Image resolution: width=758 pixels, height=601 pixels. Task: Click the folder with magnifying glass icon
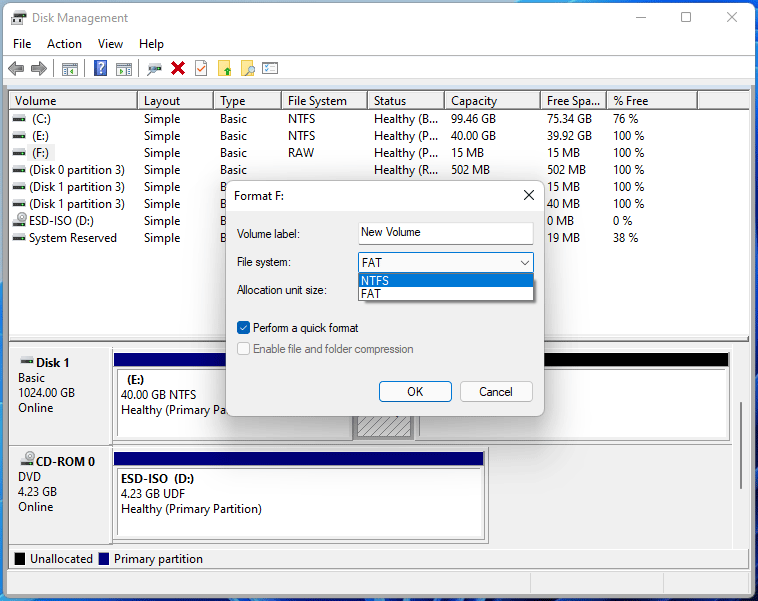tap(248, 68)
